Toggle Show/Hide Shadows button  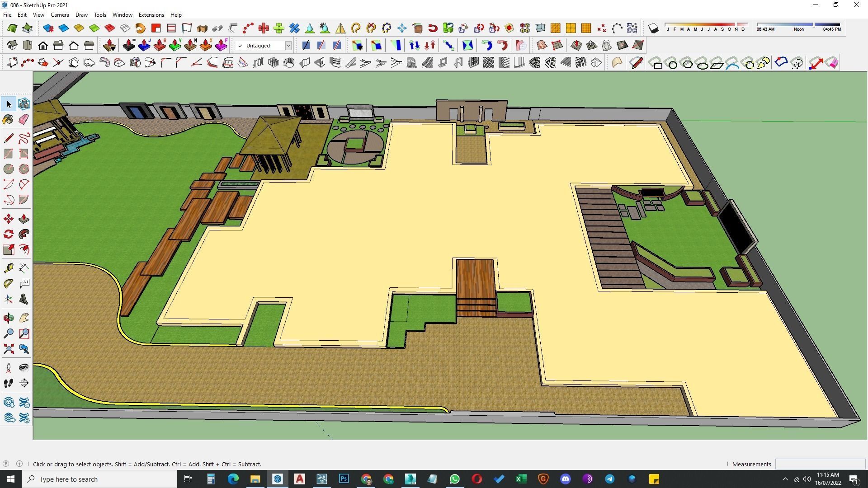(x=653, y=28)
